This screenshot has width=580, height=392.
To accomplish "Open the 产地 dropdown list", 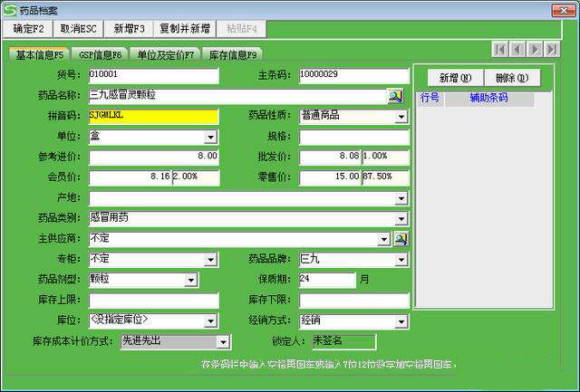I will (401, 199).
